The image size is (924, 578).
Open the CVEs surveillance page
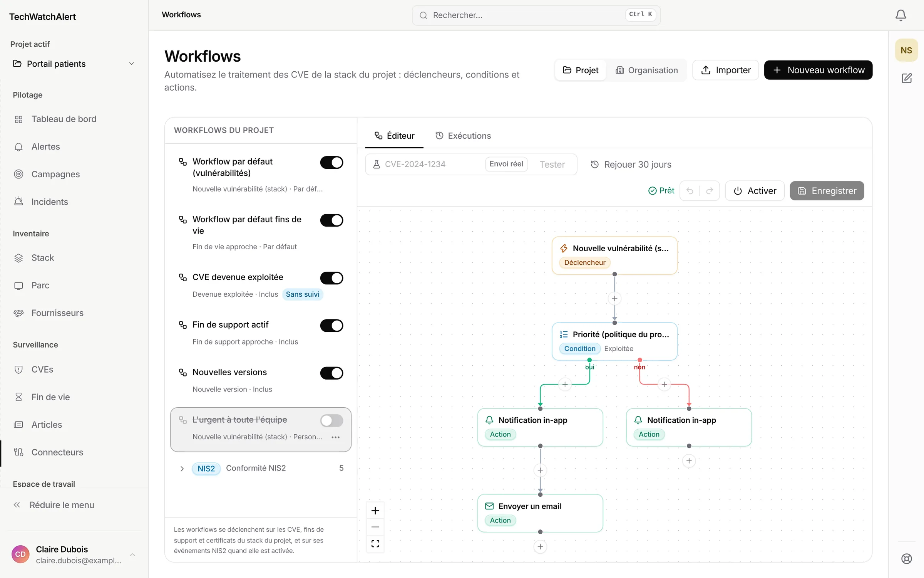(42, 370)
